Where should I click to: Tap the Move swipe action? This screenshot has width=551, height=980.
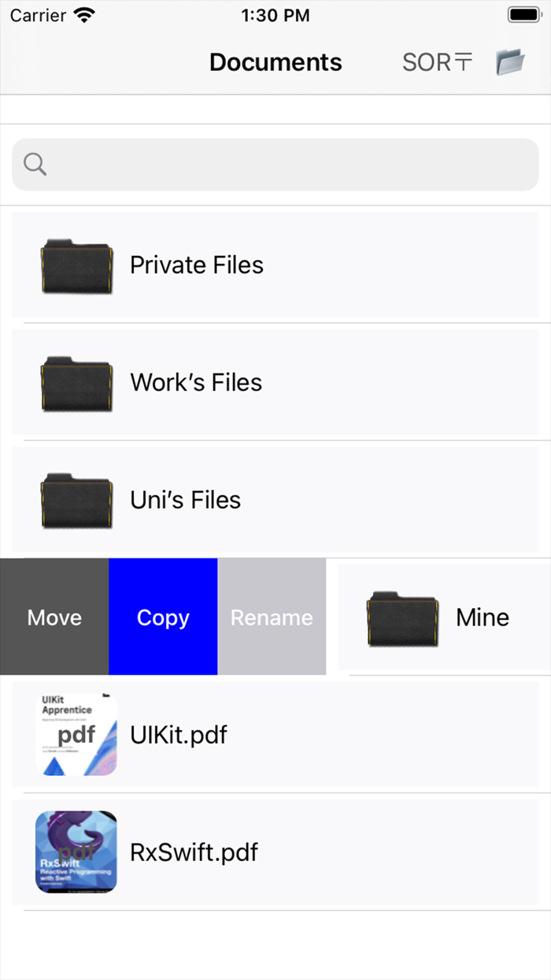coord(54,617)
